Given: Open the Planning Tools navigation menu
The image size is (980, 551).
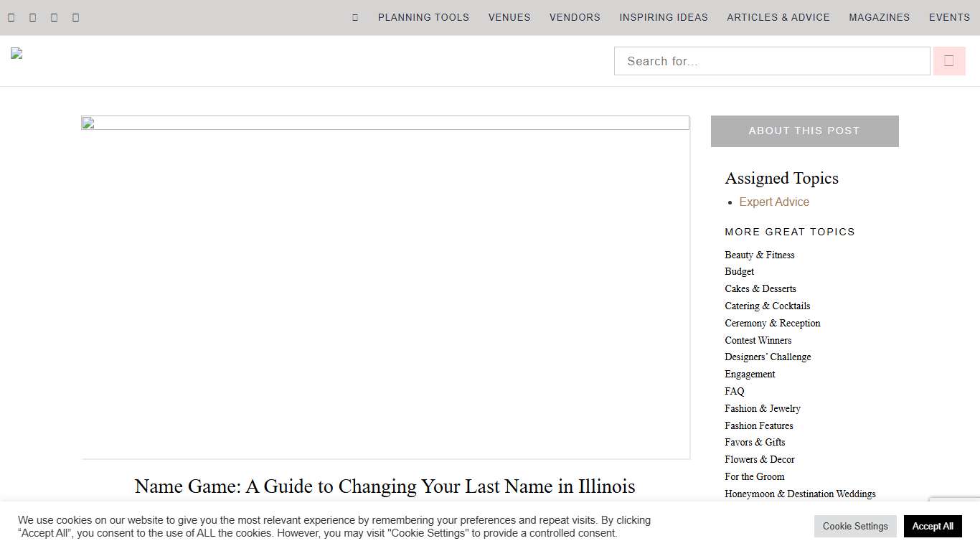Looking at the screenshot, I should pyautogui.click(x=423, y=17).
